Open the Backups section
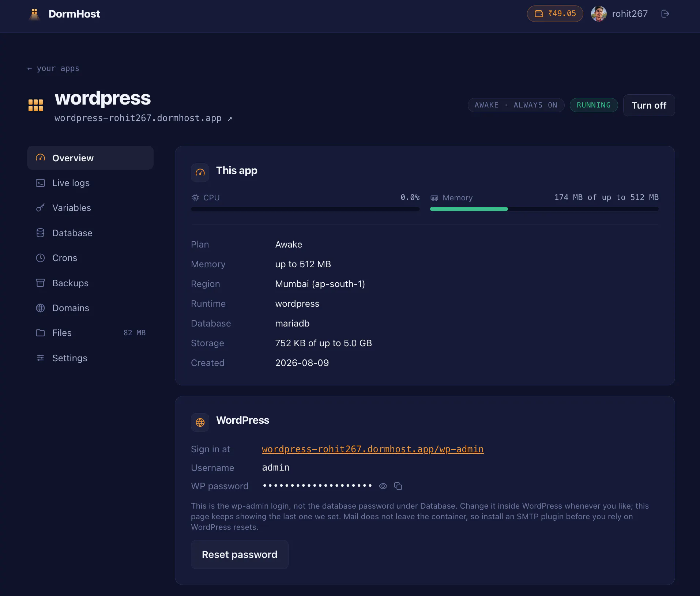The image size is (700, 596). 90,283
